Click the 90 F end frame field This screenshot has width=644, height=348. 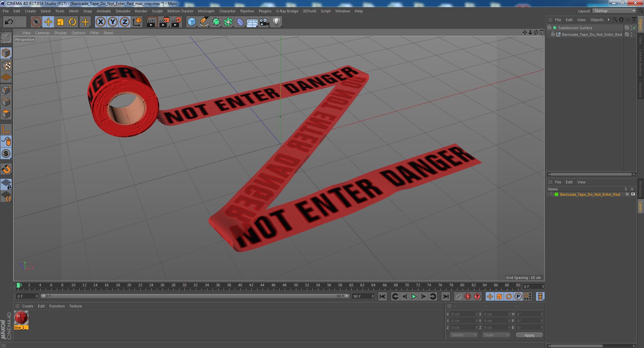click(363, 296)
